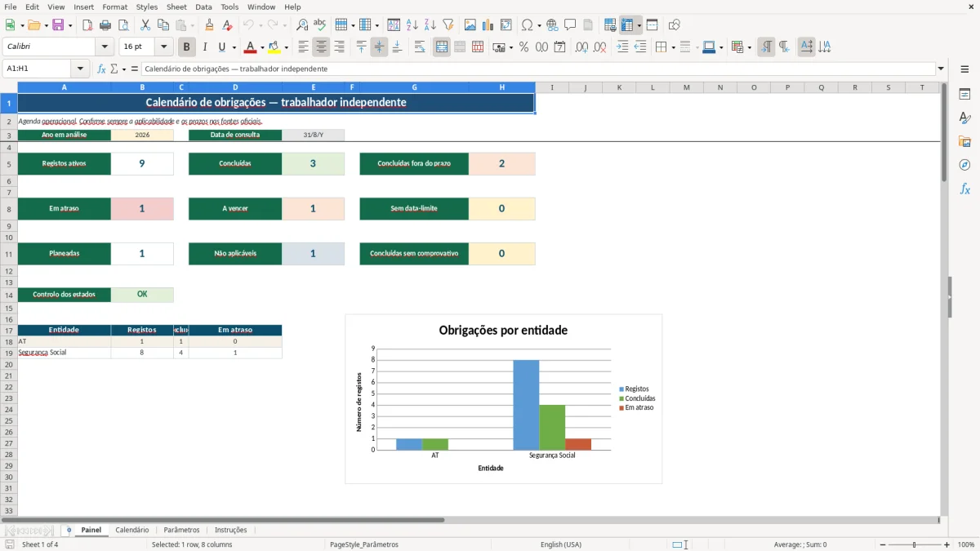Click the Formula equals button

click(135, 69)
